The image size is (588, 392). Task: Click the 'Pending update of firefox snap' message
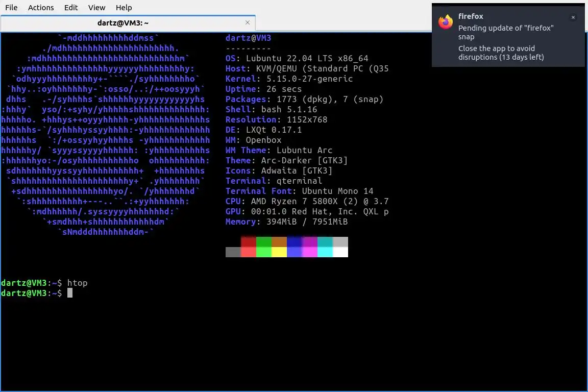pos(505,32)
